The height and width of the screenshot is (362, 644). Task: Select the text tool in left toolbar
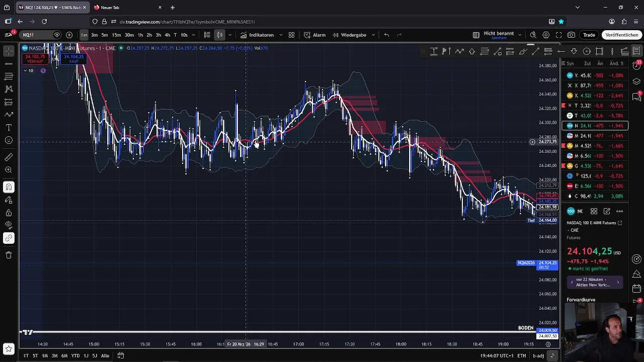pos(9,127)
